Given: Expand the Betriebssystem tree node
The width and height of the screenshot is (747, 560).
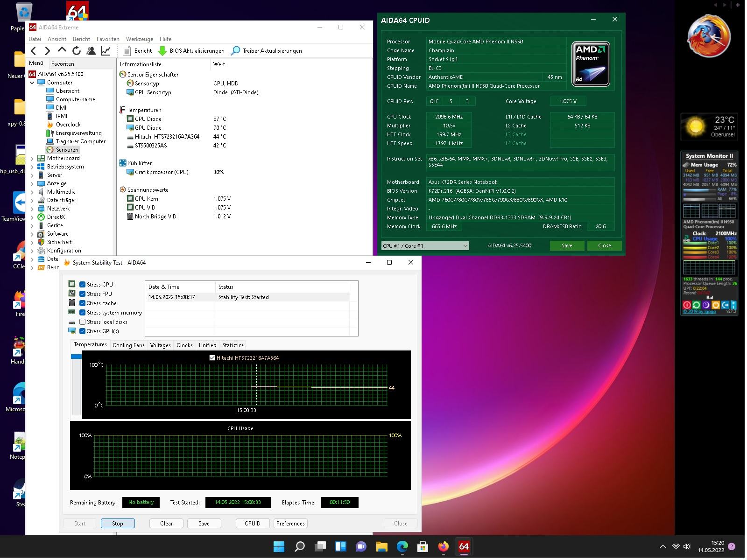Looking at the screenshot, I should point(32,167).
